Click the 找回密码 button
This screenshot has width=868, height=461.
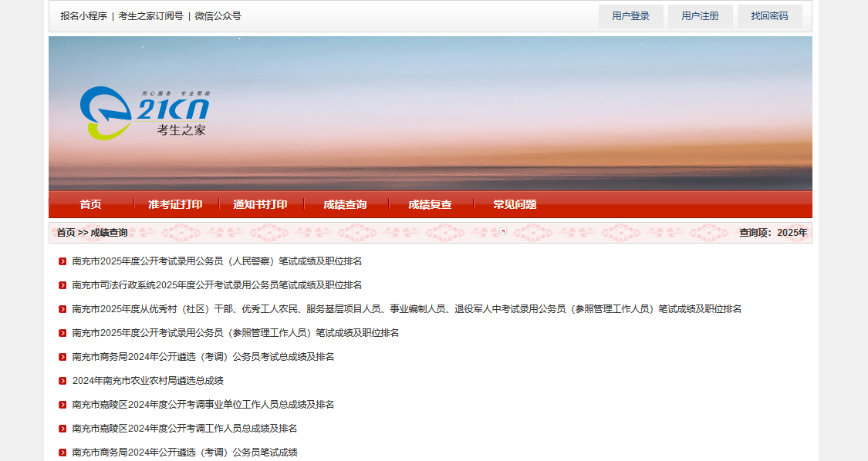click(x=769, y=16)
